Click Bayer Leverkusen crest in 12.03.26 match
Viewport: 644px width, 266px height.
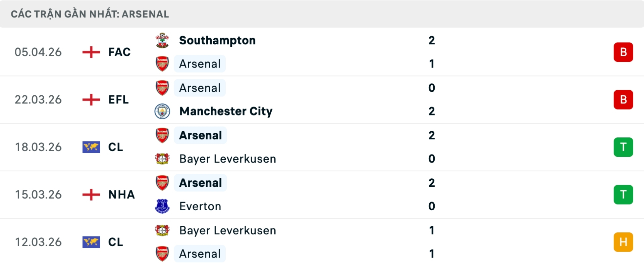tap(162, 230)
